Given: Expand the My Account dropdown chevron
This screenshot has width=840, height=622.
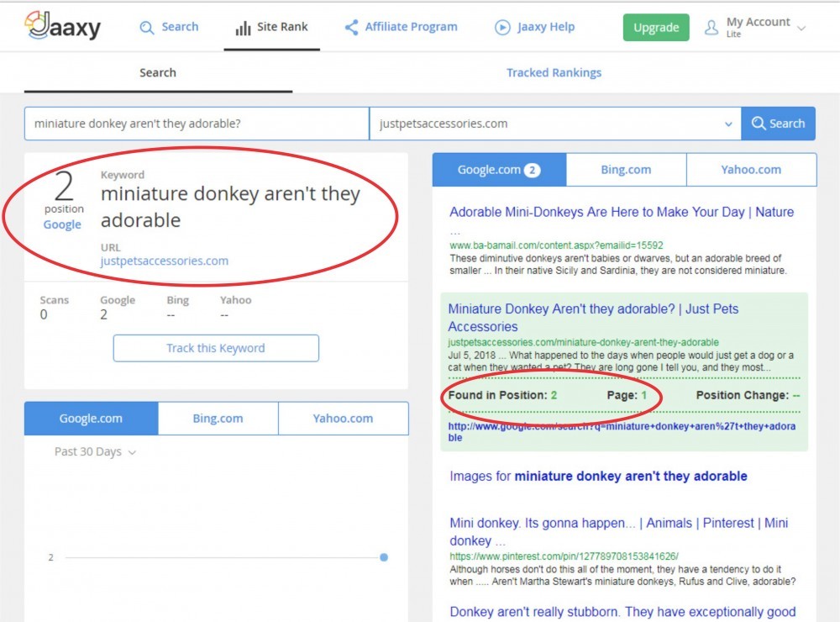Looking at the screenshot, I should (801, 29).
